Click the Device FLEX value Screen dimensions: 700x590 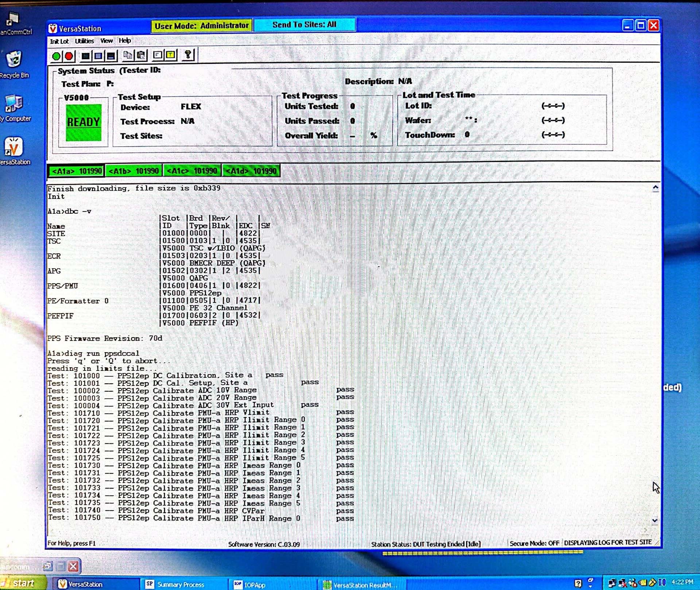191,106
